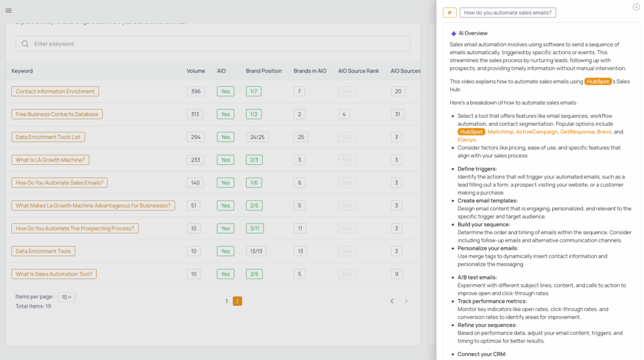Click AIO Yes badge for Contact Information Enrichment
The image size is (644, 360).
[x=226, y=92]
